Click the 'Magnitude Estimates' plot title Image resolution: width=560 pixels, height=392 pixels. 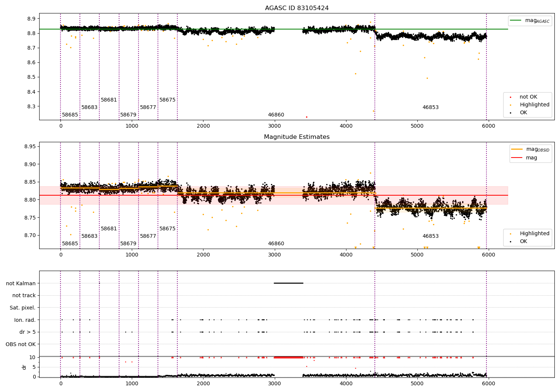point(297,137)
